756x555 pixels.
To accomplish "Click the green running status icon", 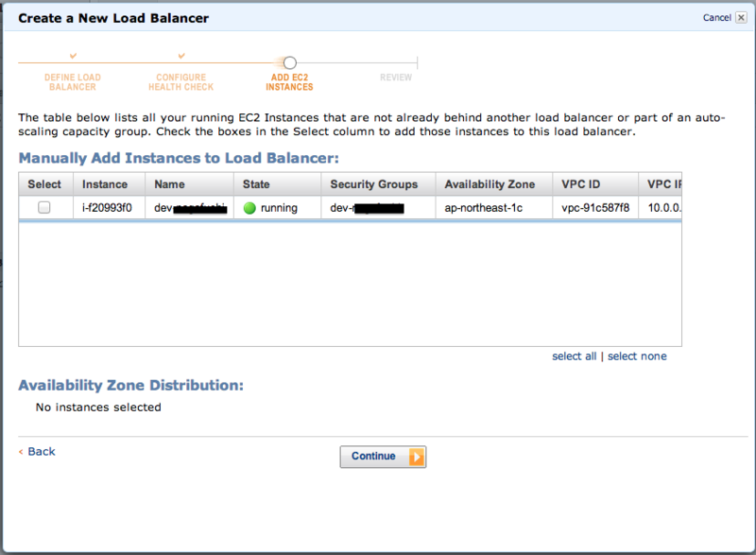I will (249, 208).
